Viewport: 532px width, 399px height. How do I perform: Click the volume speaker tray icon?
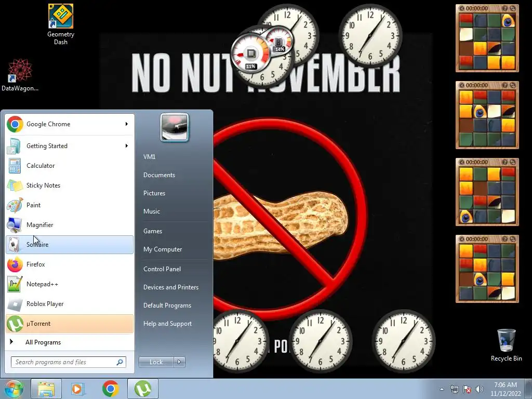(x=480, y=389)
